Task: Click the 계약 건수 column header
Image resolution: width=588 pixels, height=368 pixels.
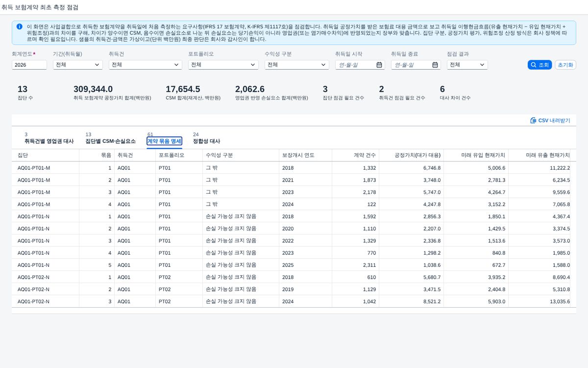Action: point(356,155)
